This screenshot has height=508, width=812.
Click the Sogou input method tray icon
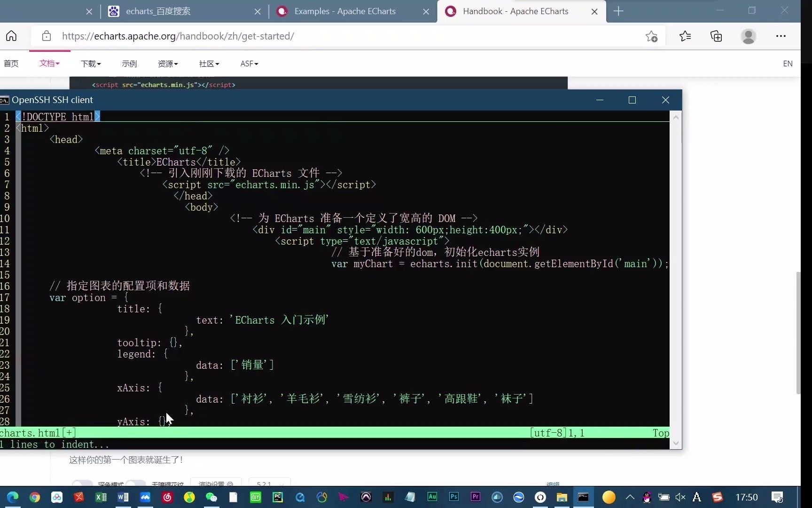pyautogui.click(x=717, y=497)
